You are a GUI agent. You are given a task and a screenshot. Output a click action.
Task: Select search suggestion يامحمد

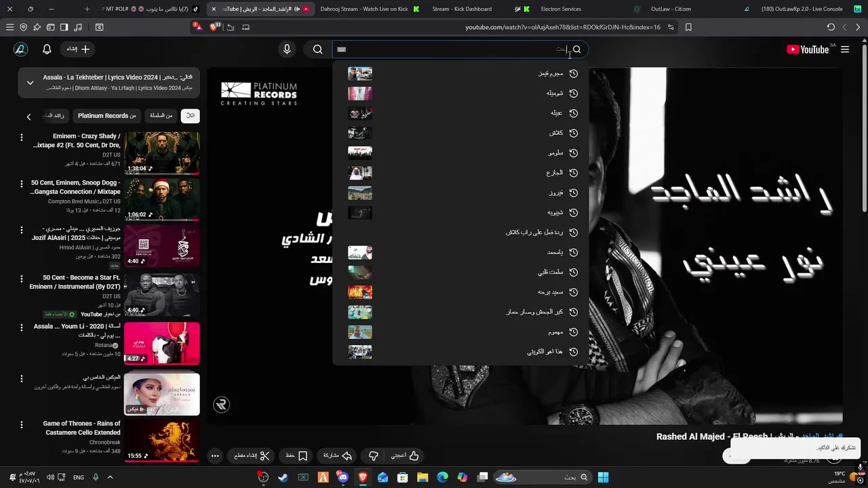[x=461, y=252]
